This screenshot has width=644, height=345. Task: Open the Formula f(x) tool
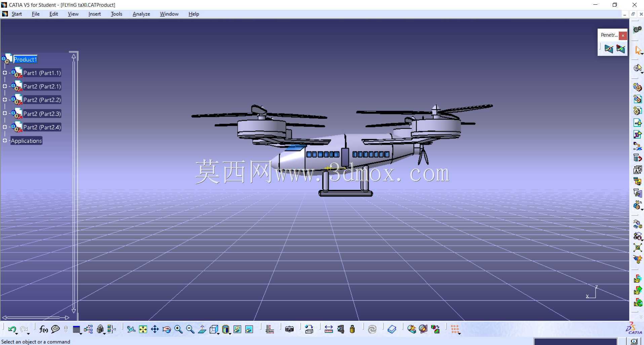coord(43,329)
